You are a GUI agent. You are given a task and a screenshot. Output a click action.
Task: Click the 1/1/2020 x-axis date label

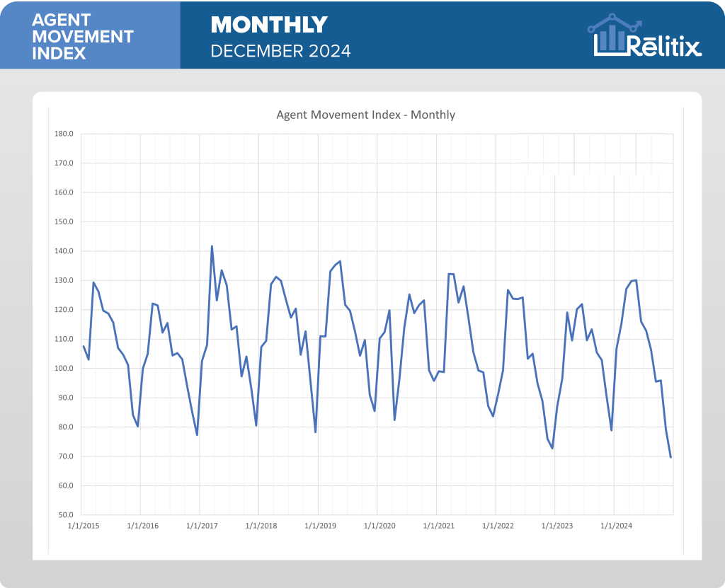click(380, 526)
